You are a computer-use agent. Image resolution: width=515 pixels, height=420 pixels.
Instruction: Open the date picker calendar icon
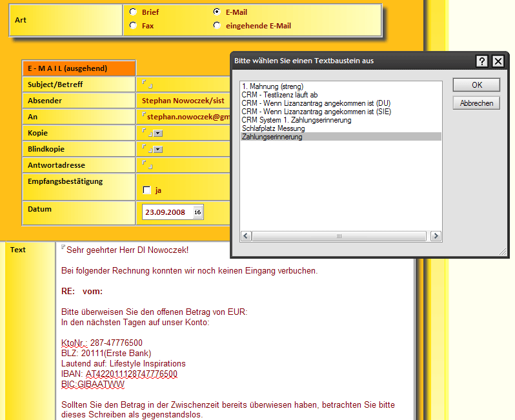click(197, 212)
